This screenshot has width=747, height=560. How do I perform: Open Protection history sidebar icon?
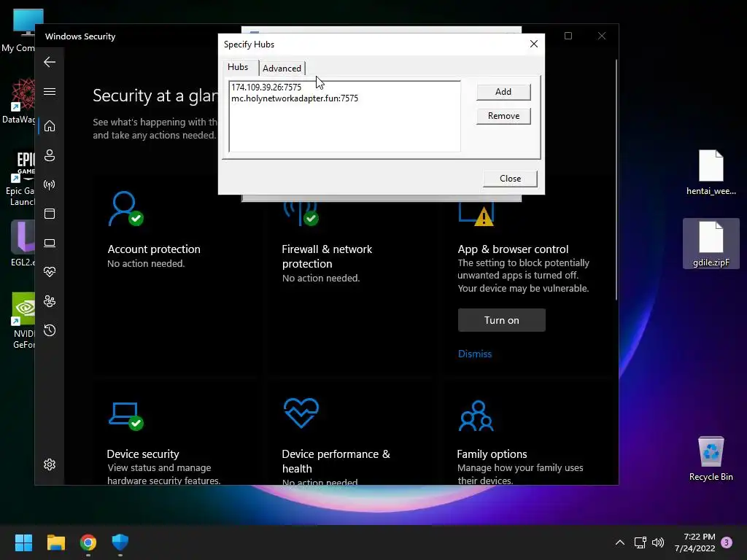pos(50,330)
